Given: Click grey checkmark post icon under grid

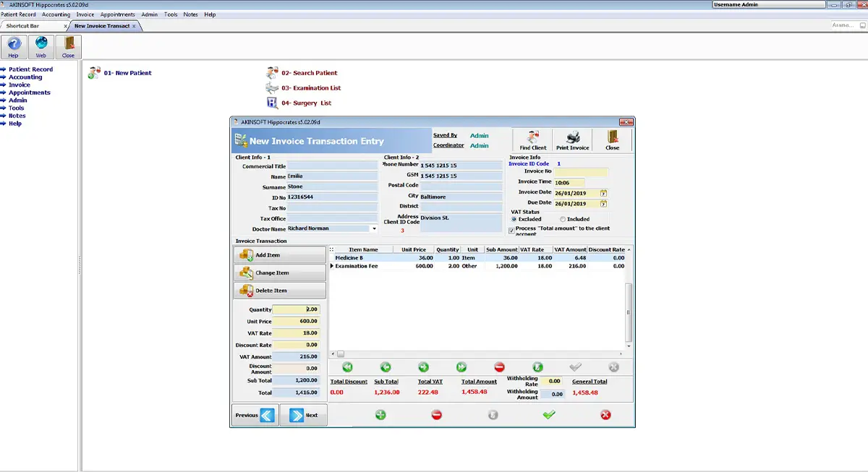Looking at the screenshot, I should pos(576,367).
